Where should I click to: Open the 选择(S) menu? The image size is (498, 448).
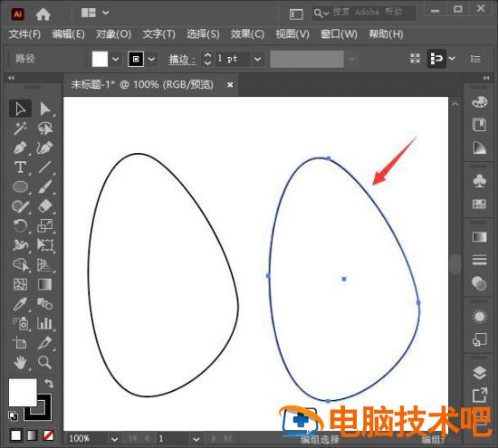coord(203,34)
